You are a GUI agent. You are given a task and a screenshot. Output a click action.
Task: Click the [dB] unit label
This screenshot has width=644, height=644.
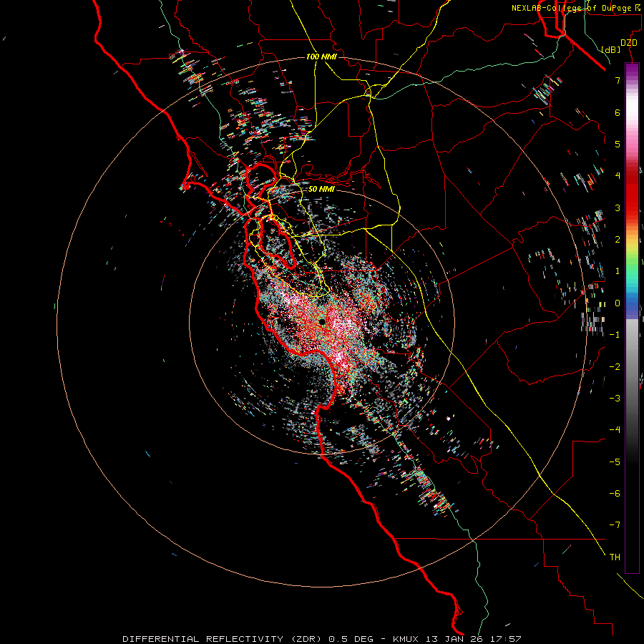click(611, 49)
